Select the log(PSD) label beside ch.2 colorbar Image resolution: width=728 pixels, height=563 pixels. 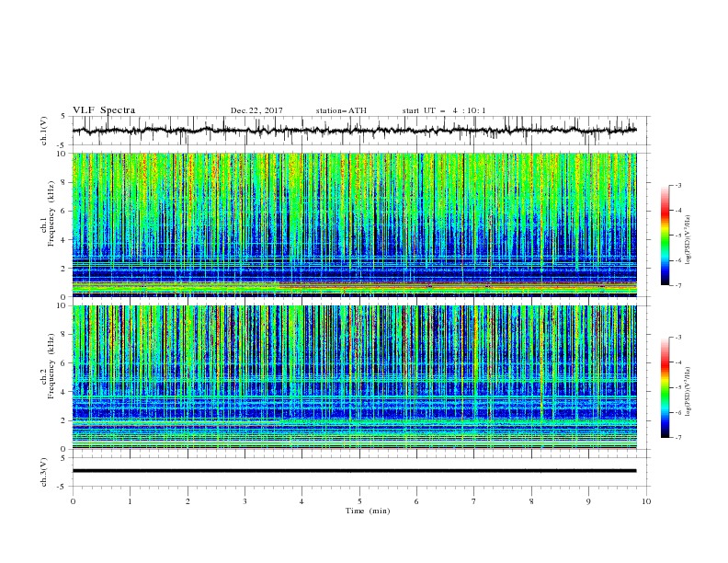tap(688, 391)
